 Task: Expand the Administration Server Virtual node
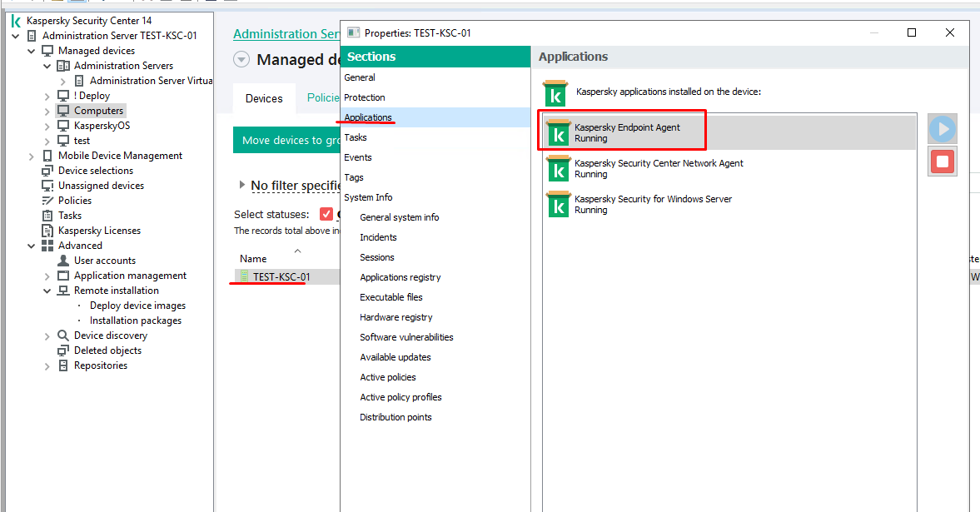62,82
